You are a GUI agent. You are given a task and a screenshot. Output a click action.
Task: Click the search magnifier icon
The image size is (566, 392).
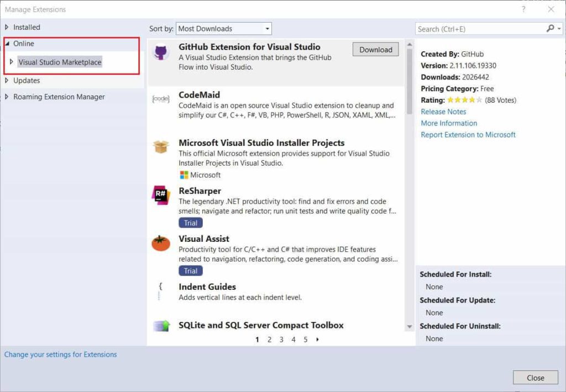point(550,29)
